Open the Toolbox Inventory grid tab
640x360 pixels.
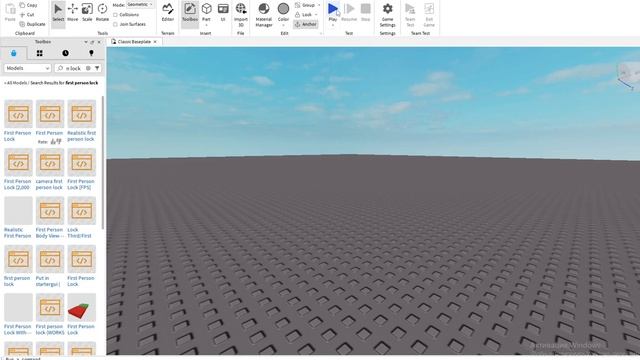click(x=39, y=53)
